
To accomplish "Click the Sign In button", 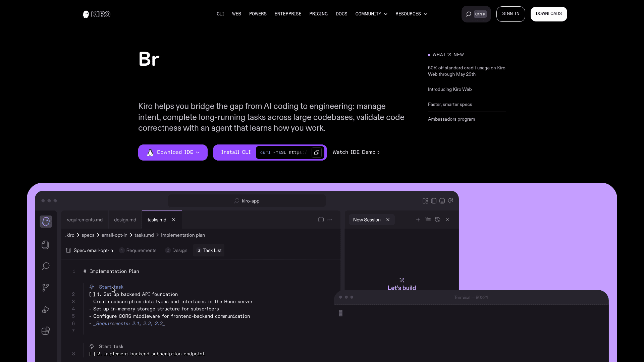I will coord(511,14).
